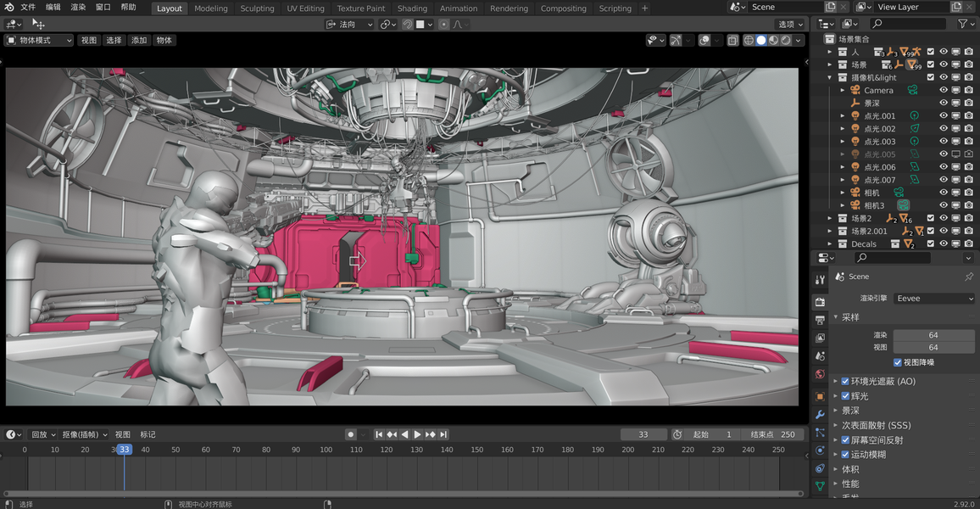Switch to the Shading workspace tab
980x509 pixels.
pyautogui.click(x=413, y=8)
